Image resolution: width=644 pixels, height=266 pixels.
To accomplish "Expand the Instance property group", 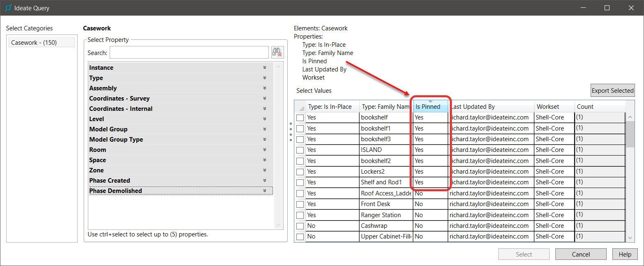I will click(265, 67).
